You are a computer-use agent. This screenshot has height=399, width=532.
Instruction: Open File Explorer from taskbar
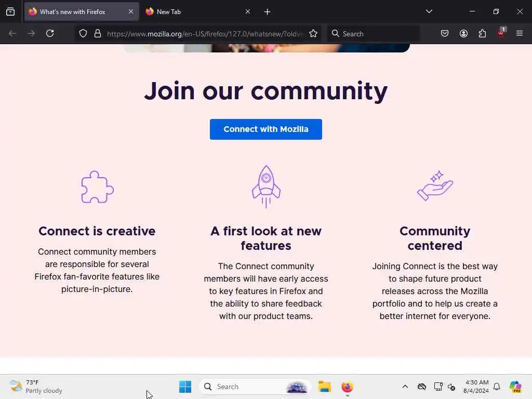pos(324,387)
